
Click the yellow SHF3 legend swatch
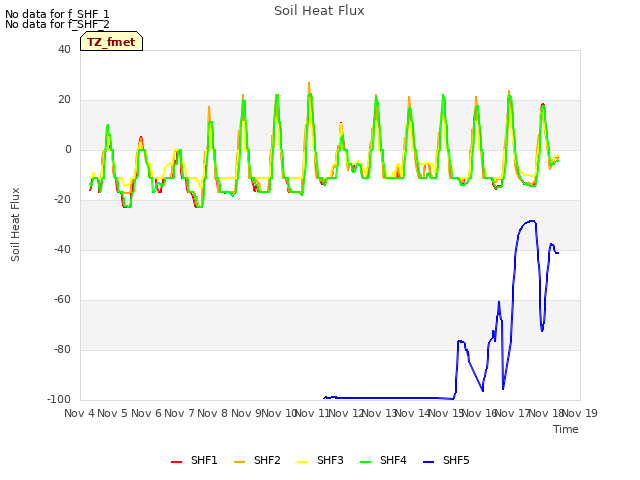pyautogui.click(x=302, y=462)
